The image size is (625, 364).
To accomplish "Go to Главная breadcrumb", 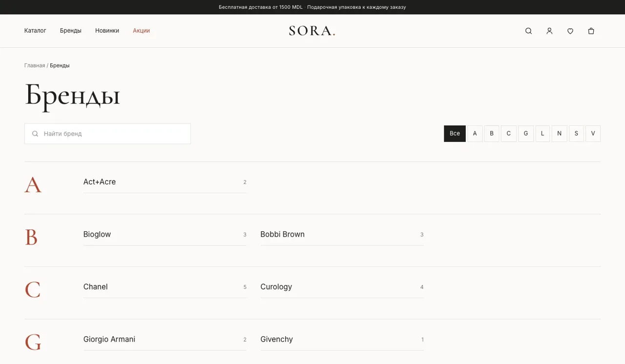I will 35,65.
